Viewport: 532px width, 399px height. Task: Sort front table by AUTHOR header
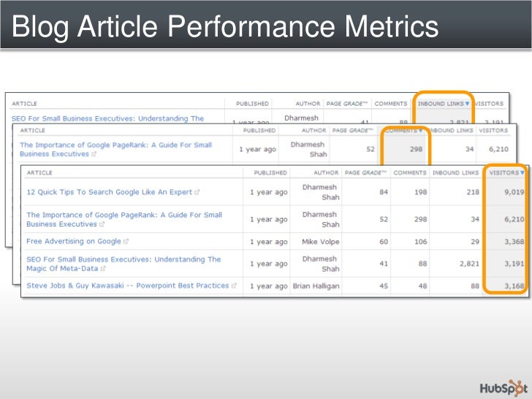[326, 172]
